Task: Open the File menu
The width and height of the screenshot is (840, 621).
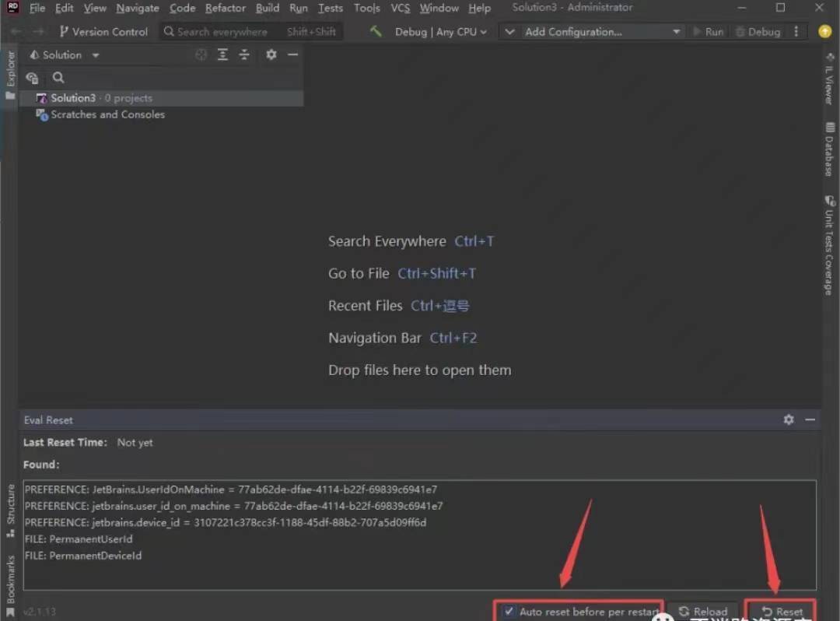Action: pos(37,8)
